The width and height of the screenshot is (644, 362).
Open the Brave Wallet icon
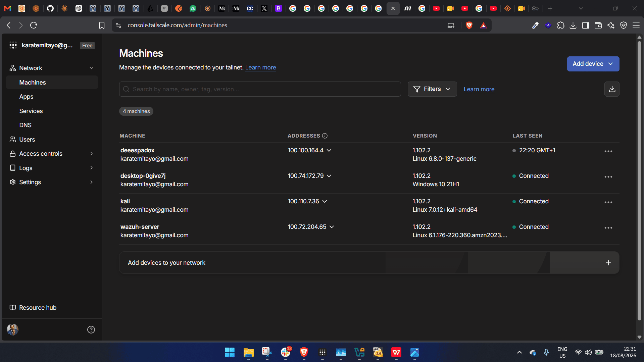(598, 25)
